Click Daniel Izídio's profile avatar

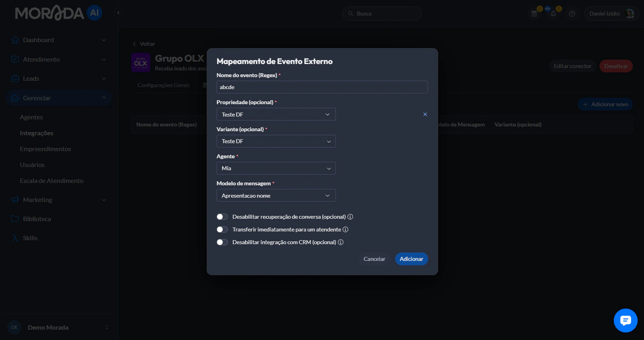coord(629,14)
